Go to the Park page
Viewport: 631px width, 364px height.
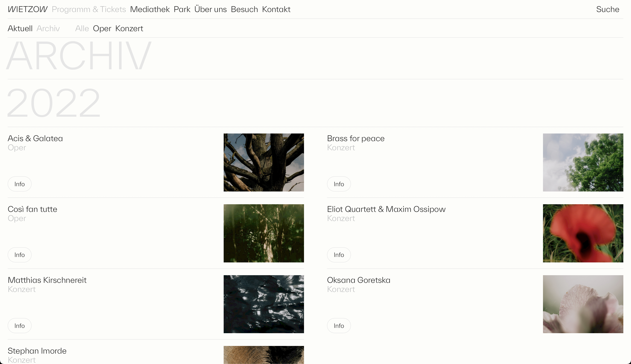[x=182, y=9]
